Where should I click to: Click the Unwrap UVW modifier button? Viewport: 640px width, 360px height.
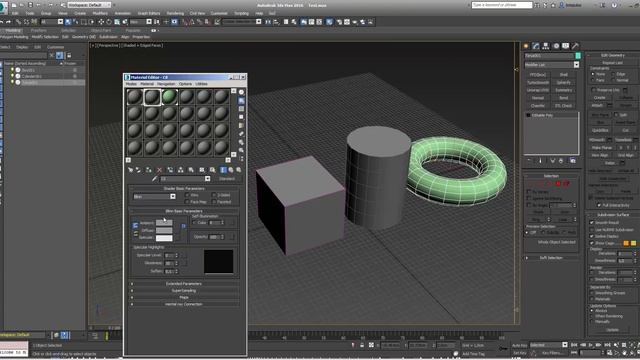point(538,90)
